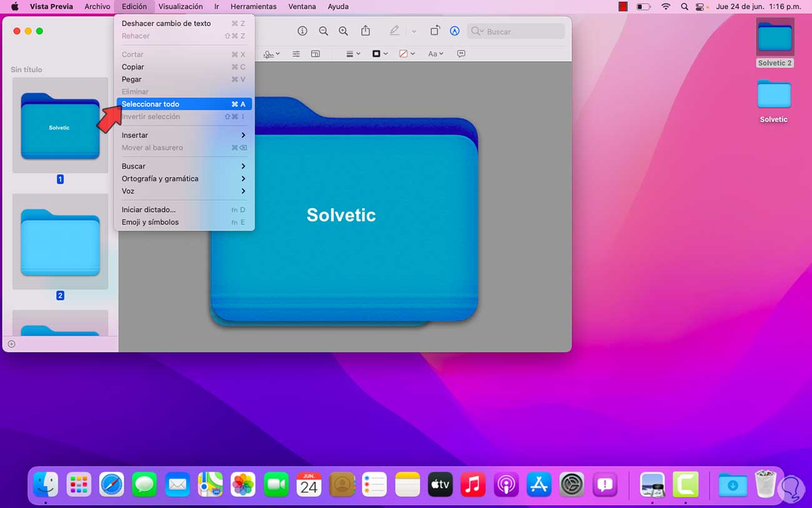Click the battery status icon
Image resolution: width=812 pixels, height=508 pixels.
coord(643,6)
